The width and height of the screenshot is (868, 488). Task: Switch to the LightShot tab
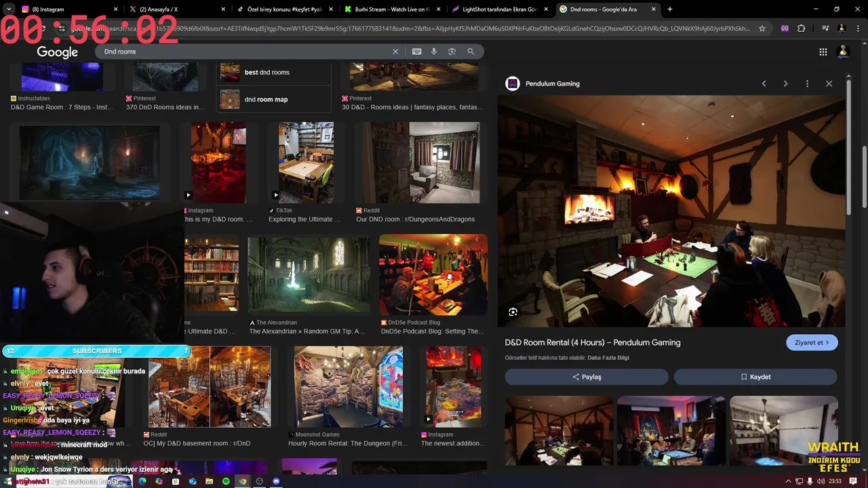click(499, 9)
